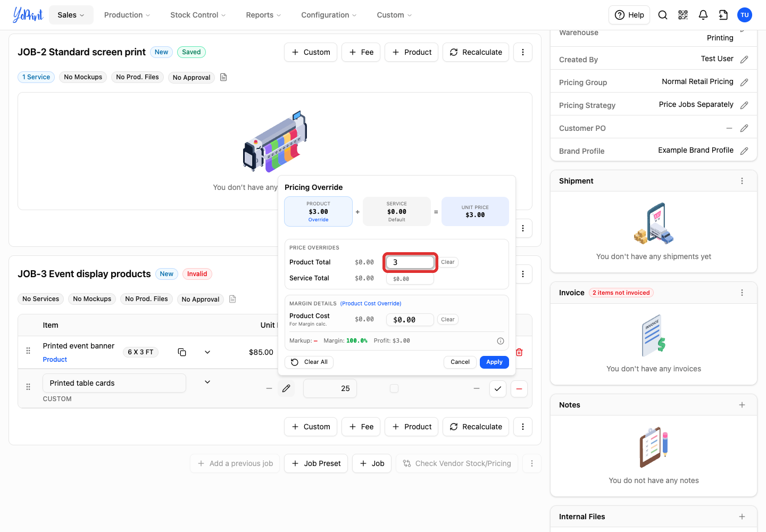Open the search magnifier icon in header
The width and height of the screenshot is (766, 532).
(663, 15)
